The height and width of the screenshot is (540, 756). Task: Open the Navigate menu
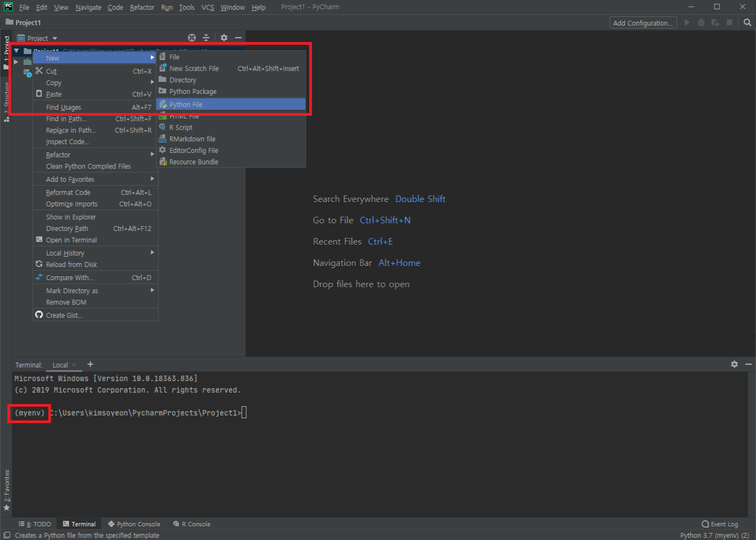pos(88,7)
